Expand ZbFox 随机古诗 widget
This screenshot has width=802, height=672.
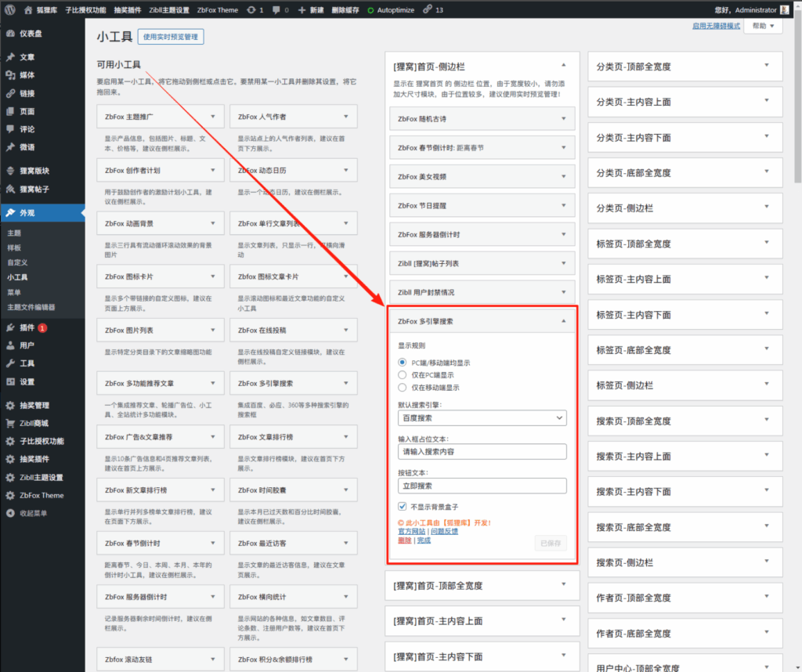563,118
